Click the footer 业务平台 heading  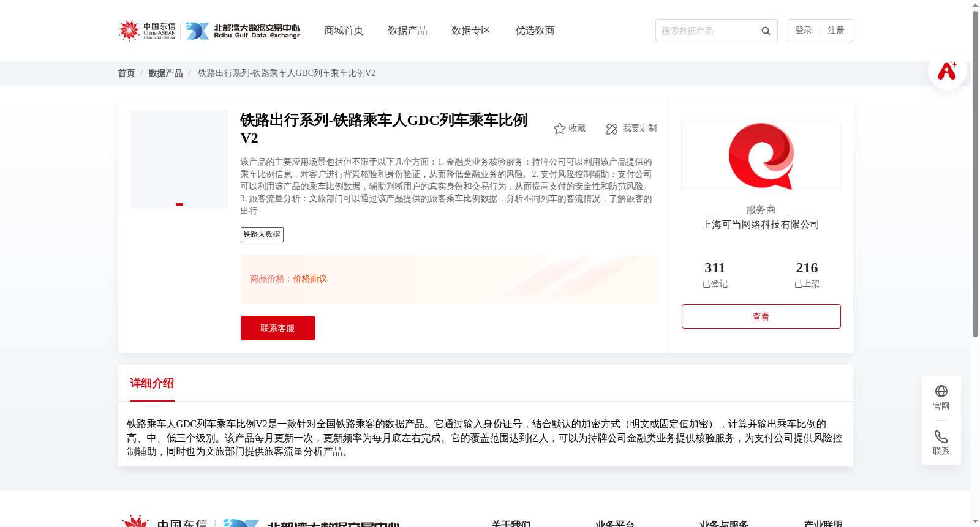pyautogui.click(x=615, y=524)
